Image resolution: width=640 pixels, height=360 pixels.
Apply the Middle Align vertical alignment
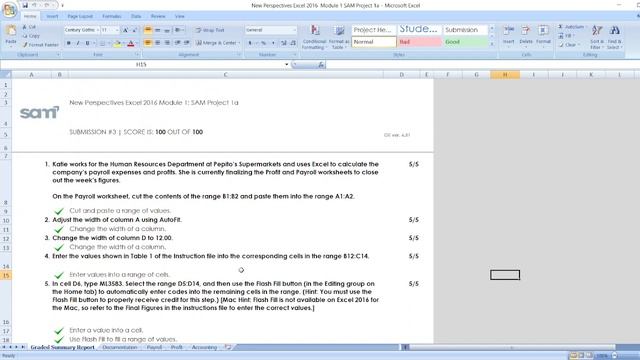157,30
